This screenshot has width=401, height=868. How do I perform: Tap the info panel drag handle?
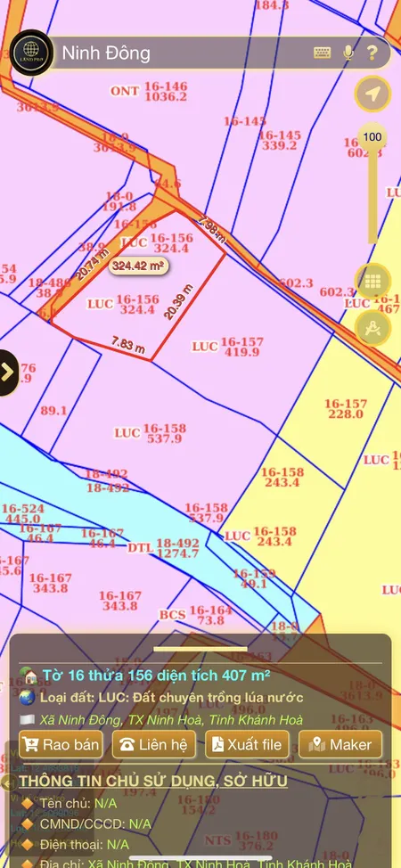click(x=200, y=649)
